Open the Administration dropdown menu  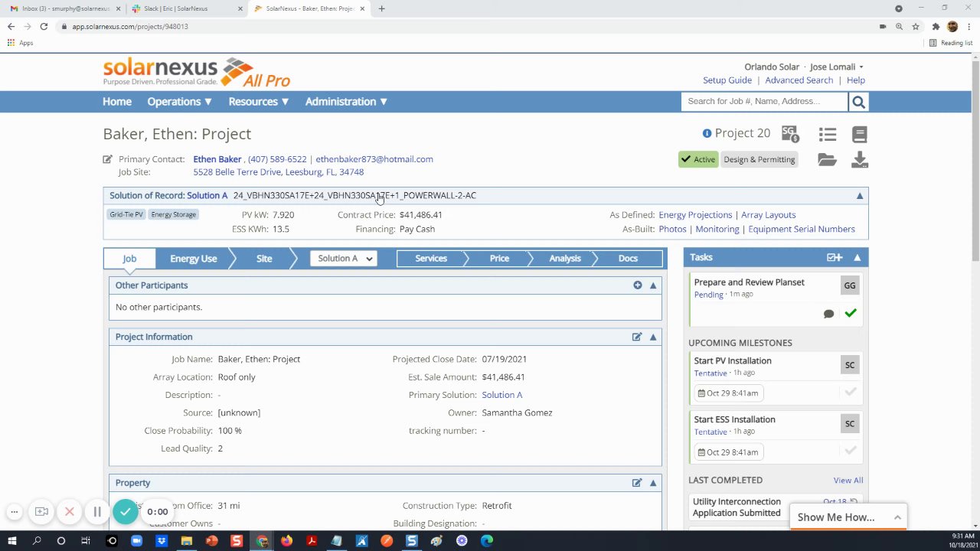pos(346,102)
